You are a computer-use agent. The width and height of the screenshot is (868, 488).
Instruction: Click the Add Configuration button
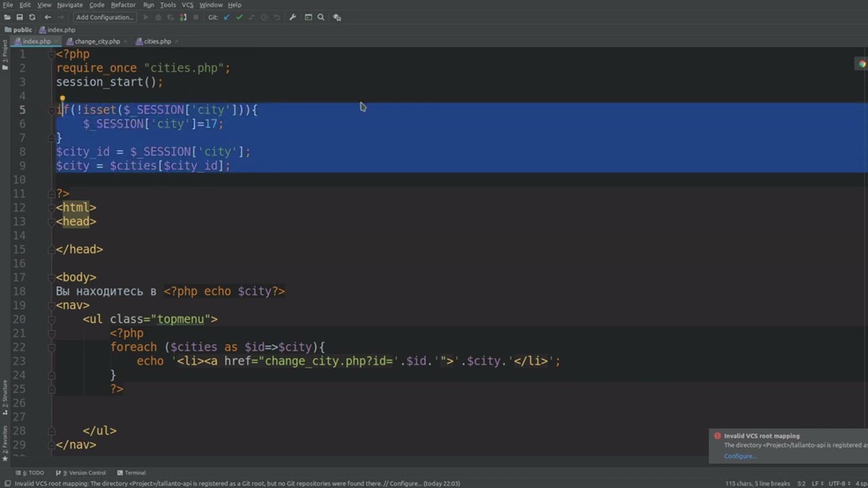pyautogui.click(x=104, y=17)
